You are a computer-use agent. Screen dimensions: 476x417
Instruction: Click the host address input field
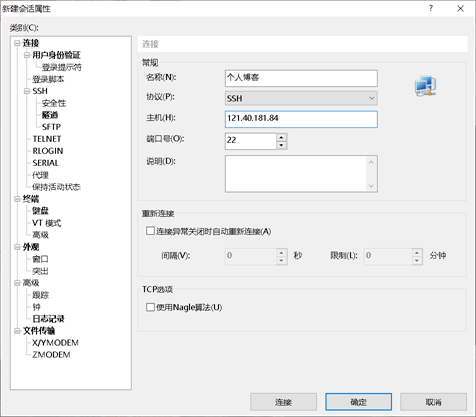click(301, 119)
